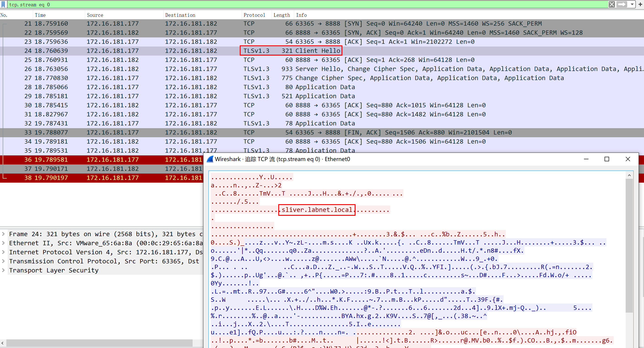Select red-highlighted packet 36 row
Screen dimensions: 644x348
pos(102,159)
